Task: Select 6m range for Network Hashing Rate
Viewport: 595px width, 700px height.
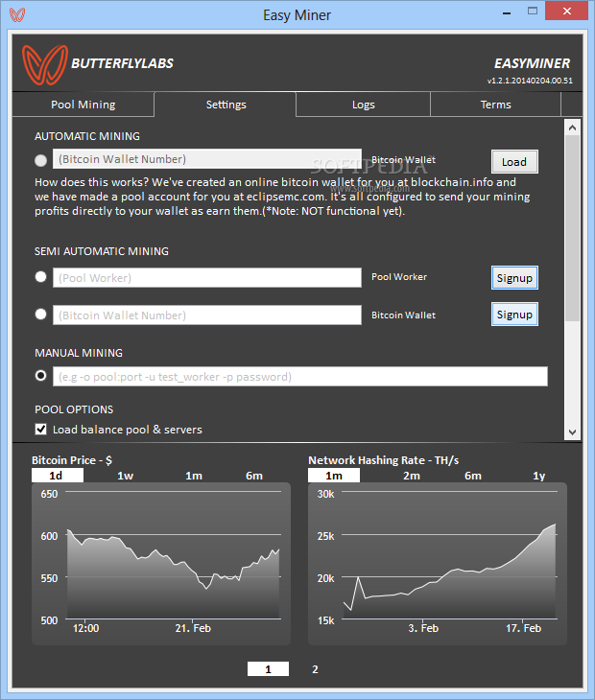Action: pyautogui.click(x=473, y=476)
